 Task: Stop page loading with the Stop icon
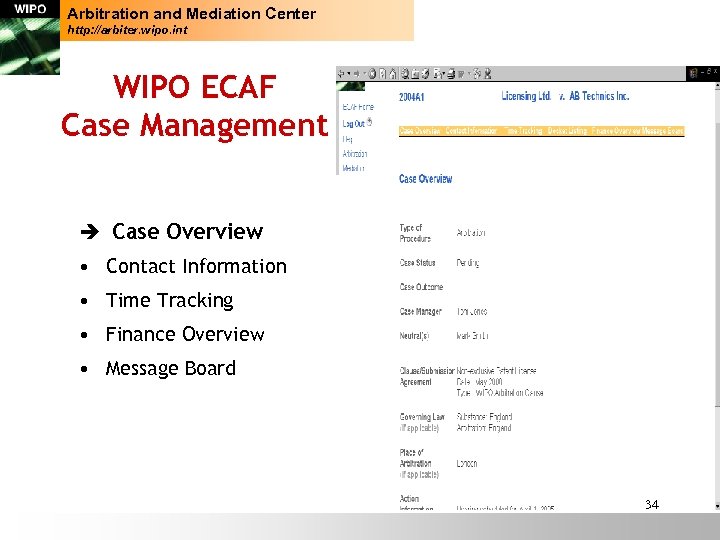[372, 73]
